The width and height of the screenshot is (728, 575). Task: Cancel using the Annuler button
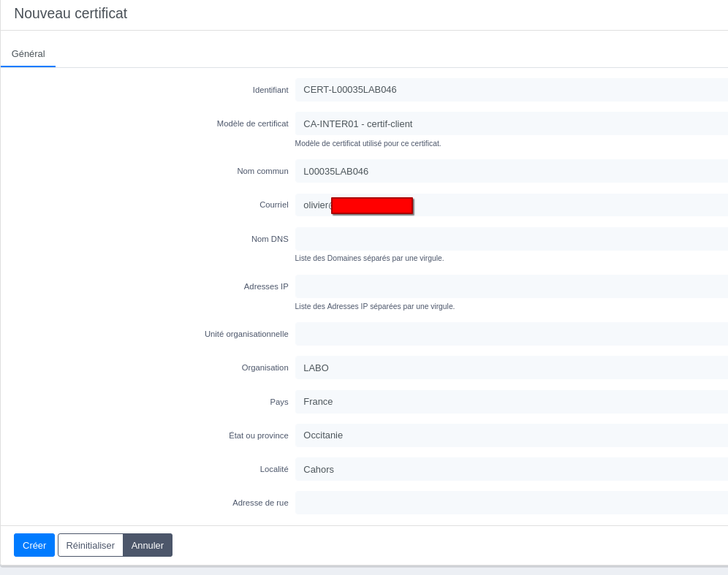click(x=148, y=545)
